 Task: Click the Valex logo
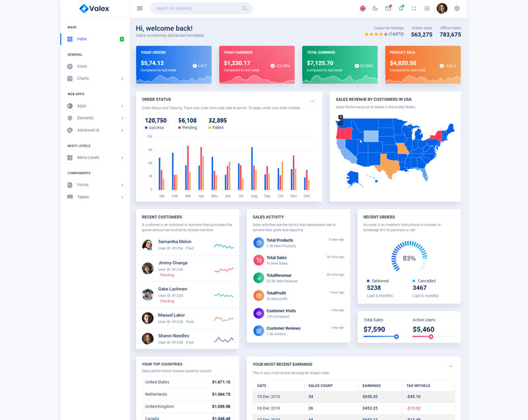click(94, 9)
